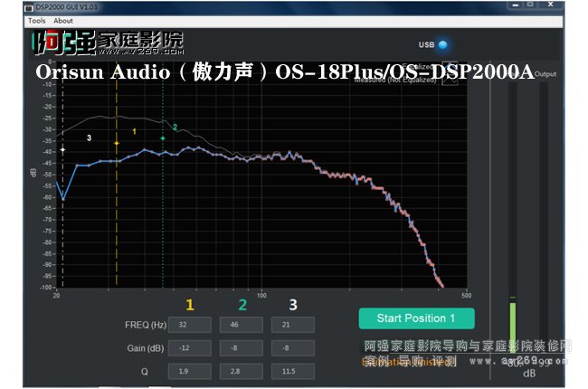Viewport: 588px width, 389px height.
Task: Click the green output level meter
Action: [x=511, y=330]
